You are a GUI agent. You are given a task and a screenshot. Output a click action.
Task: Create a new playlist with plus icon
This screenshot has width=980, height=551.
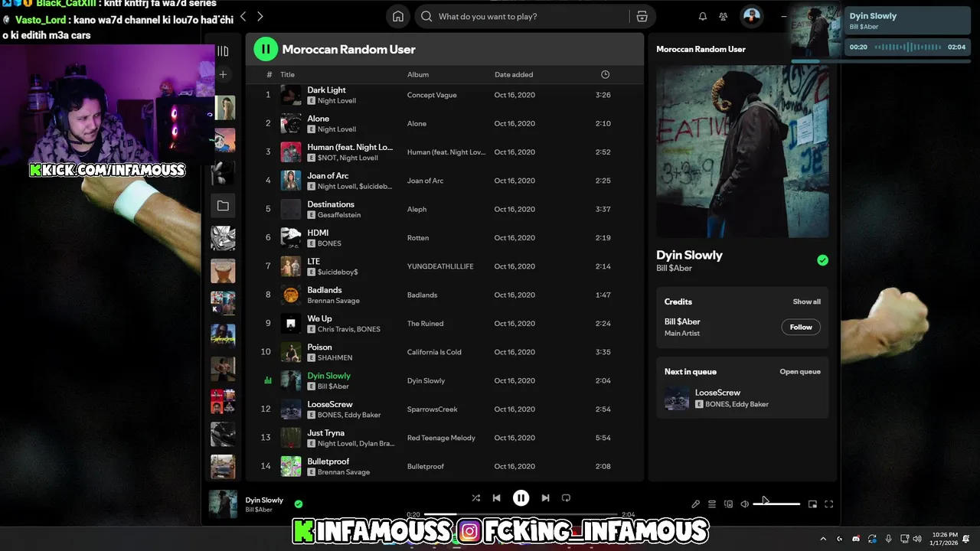click(223, 74)
